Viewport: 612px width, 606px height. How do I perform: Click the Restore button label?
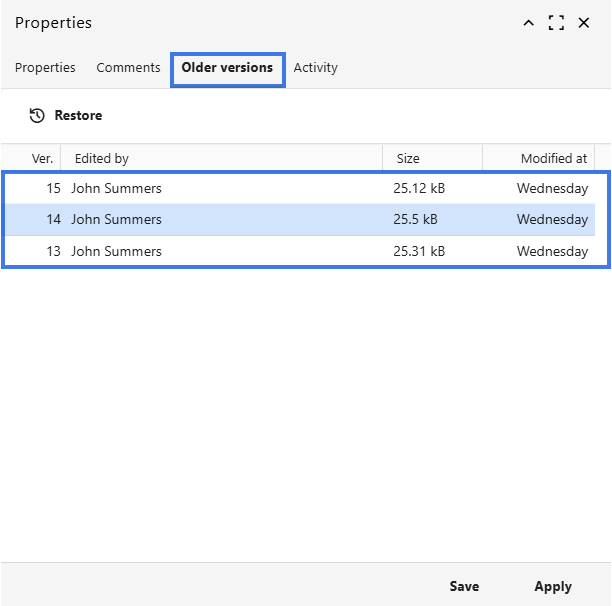click(78, 116)
